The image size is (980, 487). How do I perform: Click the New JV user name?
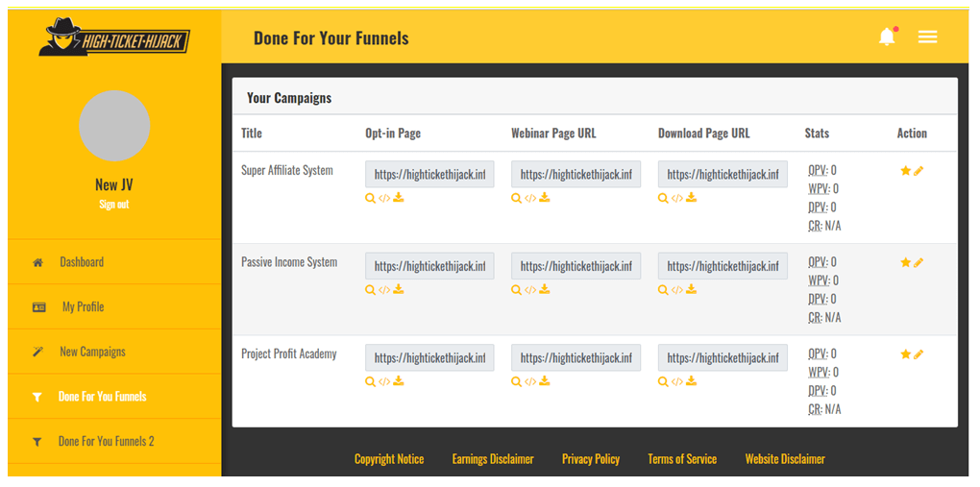point(113,185)
